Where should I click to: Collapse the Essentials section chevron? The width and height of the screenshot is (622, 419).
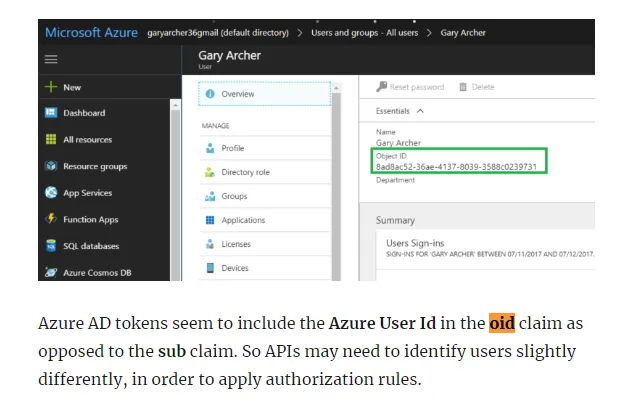(x=420, y=111)
